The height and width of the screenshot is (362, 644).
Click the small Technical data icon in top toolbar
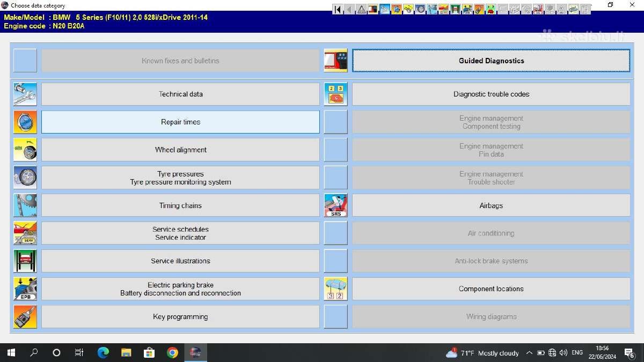coord(385,9)
